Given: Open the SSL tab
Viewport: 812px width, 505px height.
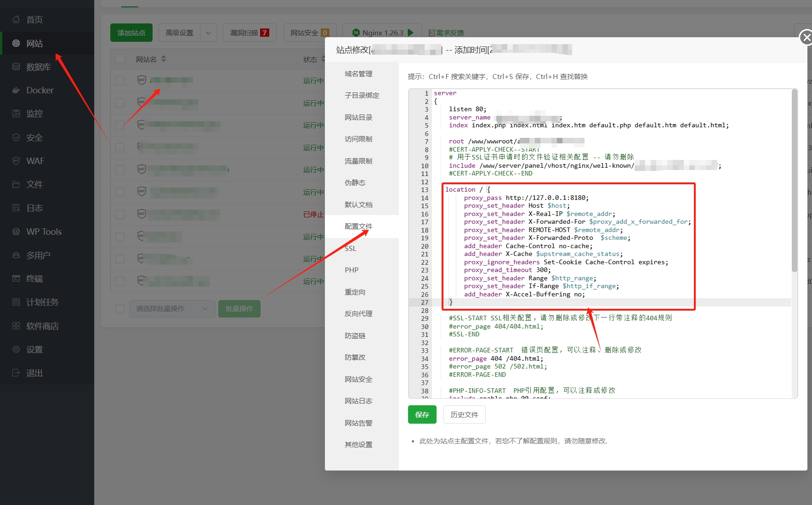Looking at the screenshot, I should point(351,248).
